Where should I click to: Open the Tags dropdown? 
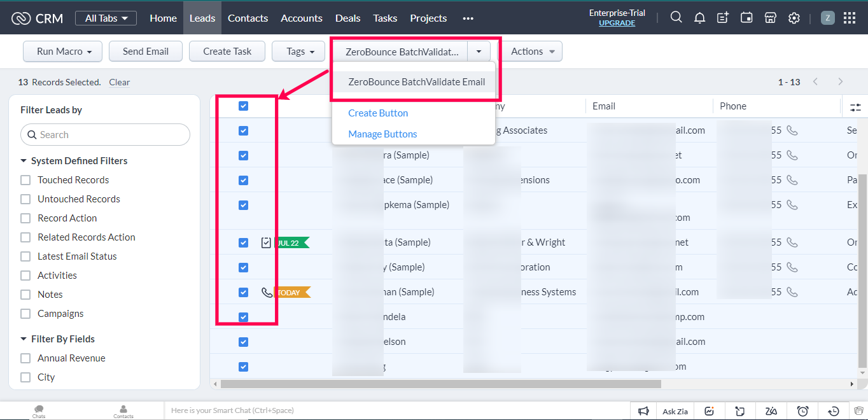[x=298, y=51]
